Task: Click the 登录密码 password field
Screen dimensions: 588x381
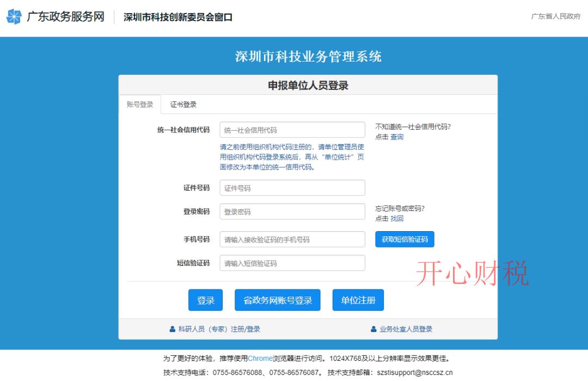Action: [292, 210]
